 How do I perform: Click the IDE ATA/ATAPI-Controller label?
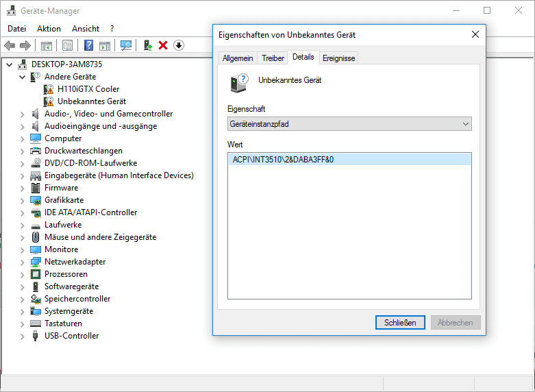tap(90, 212)
